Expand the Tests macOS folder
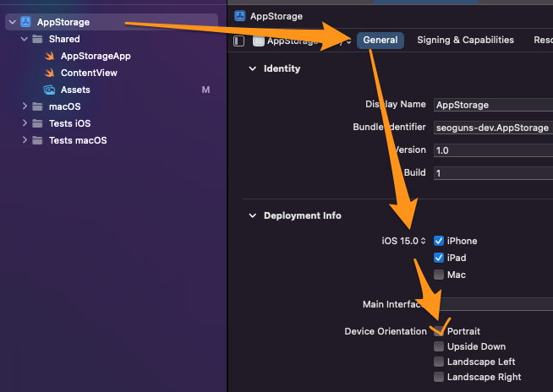 coord(25,140)
